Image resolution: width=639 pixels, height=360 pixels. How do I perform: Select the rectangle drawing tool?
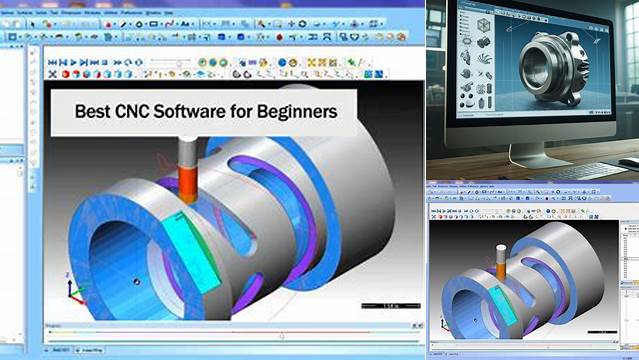153,24
